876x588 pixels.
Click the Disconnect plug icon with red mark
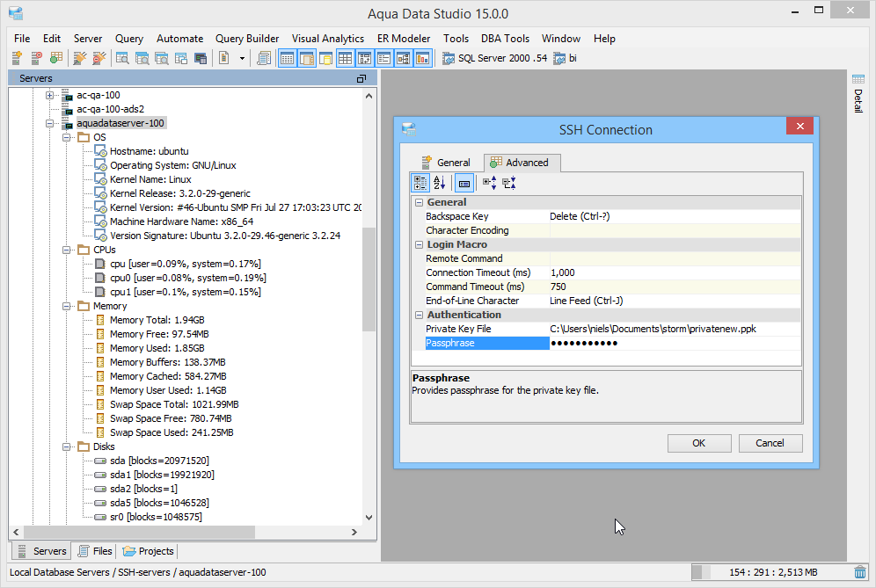pos(99,58)
